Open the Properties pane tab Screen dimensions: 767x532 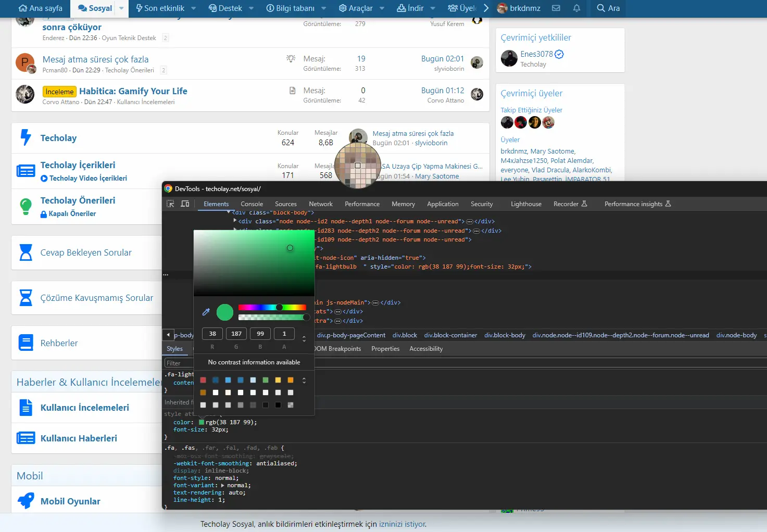tap(385, 349)
